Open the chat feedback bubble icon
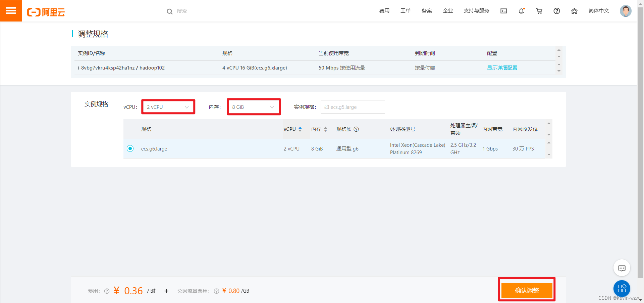The width and height of the screenshot is (644, 303). pyautogui.click(x=622, y=268)
